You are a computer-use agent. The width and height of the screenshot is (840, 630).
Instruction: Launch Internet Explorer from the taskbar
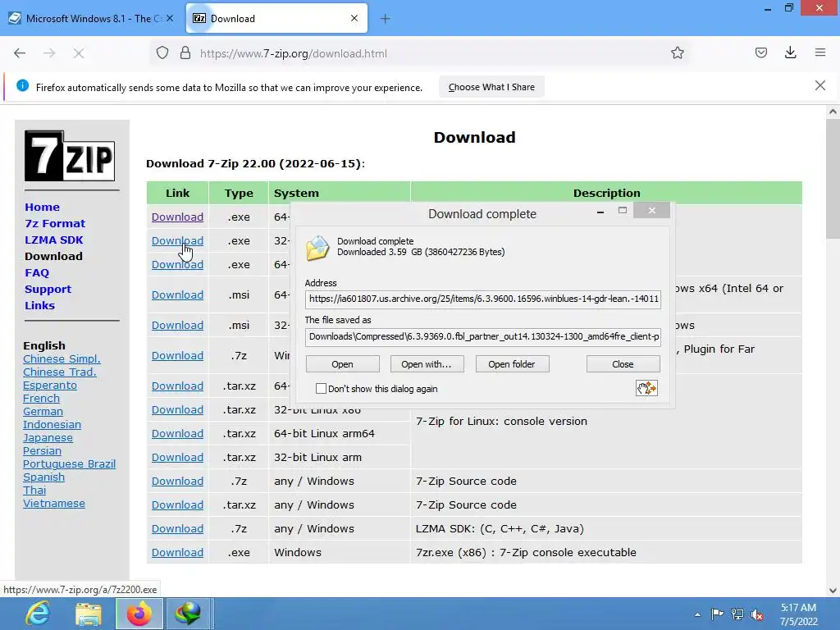38,614
